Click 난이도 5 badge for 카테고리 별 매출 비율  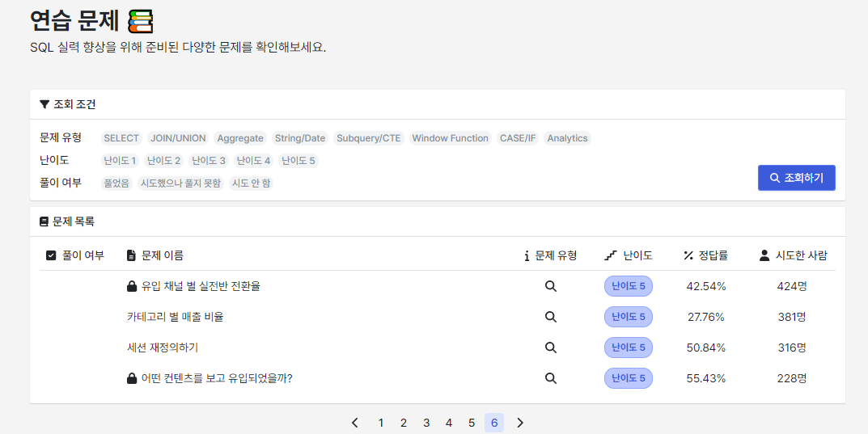tap(629, 317)
